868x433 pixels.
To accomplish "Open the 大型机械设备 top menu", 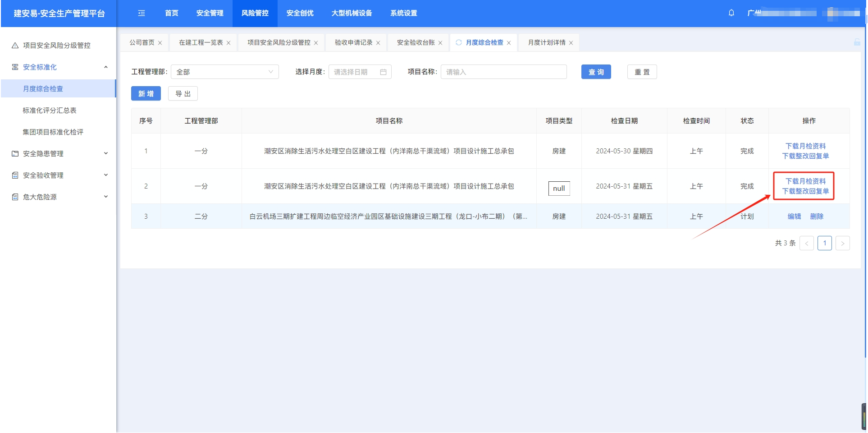I will tap(352, 13).
